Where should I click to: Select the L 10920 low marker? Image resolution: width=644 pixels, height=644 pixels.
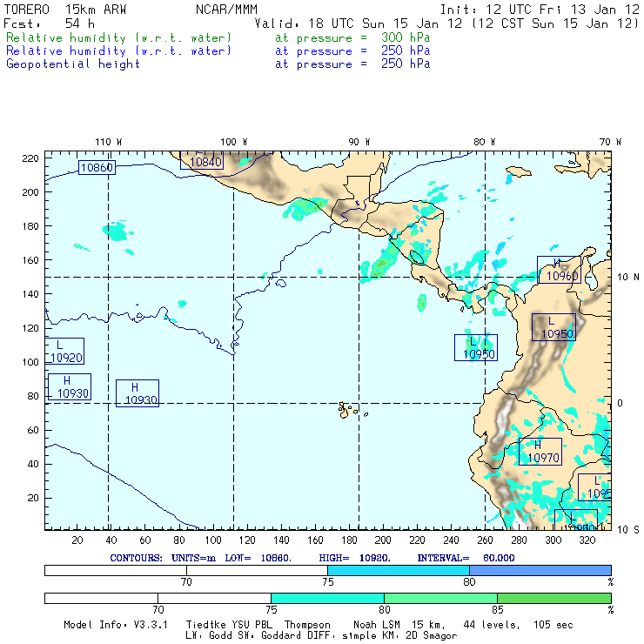tap(64, 352)
